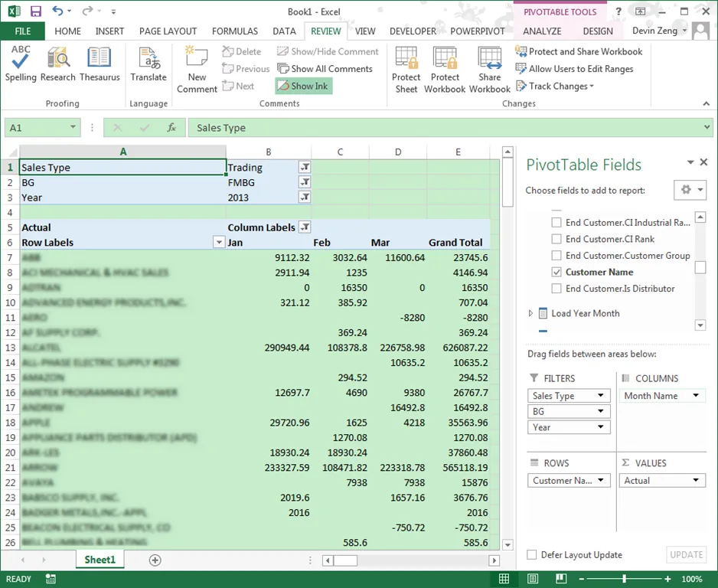Open Ribbon Display Options
Viewport: 718px width, 588px height.
click(x=640, y=11)
